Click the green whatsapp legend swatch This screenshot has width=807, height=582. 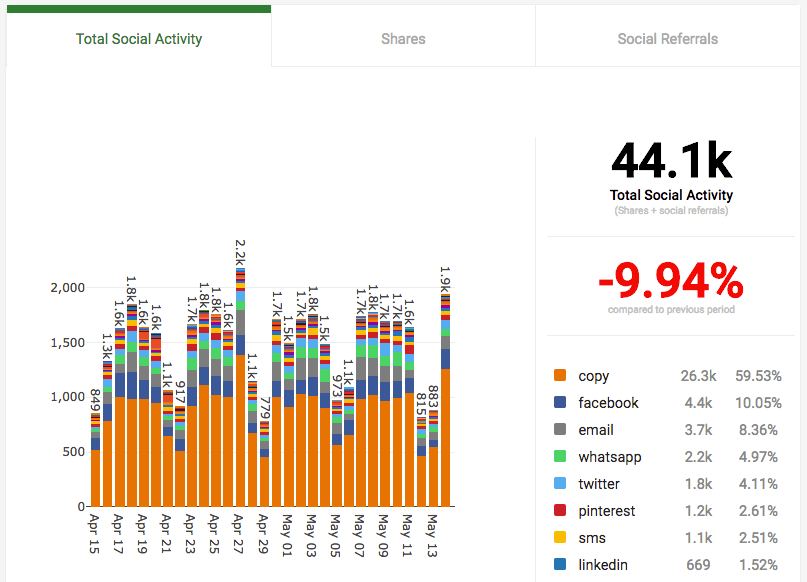point(560,456)
